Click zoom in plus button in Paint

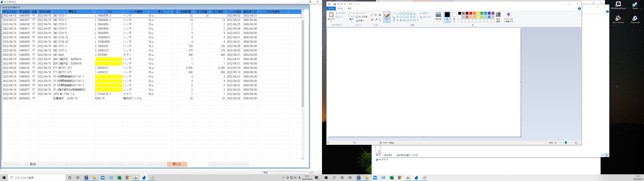pyautogui.click(x=576, y=143)
